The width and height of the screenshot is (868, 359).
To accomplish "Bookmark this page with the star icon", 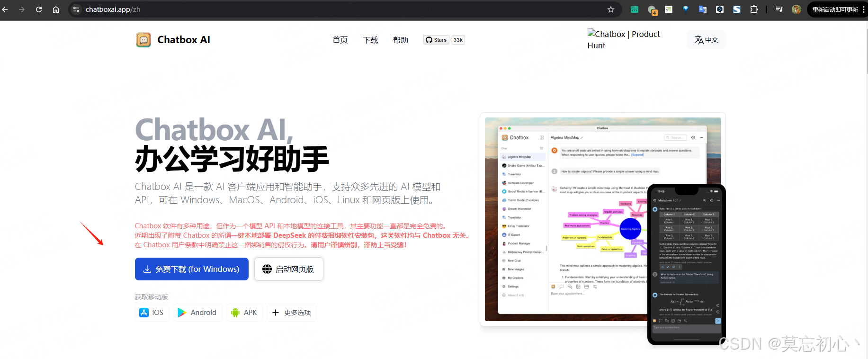I will click(x=611, y=9).
